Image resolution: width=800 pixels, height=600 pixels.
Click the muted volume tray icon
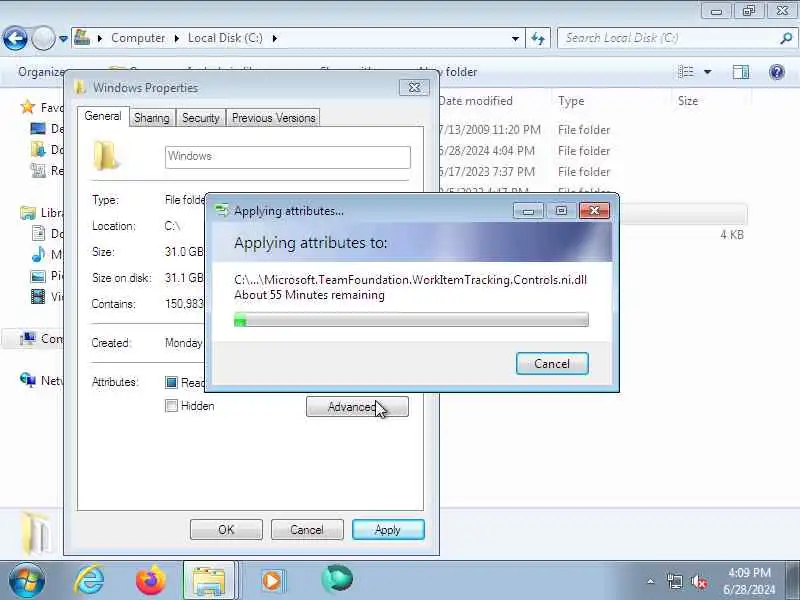click(x=699, y=581)
